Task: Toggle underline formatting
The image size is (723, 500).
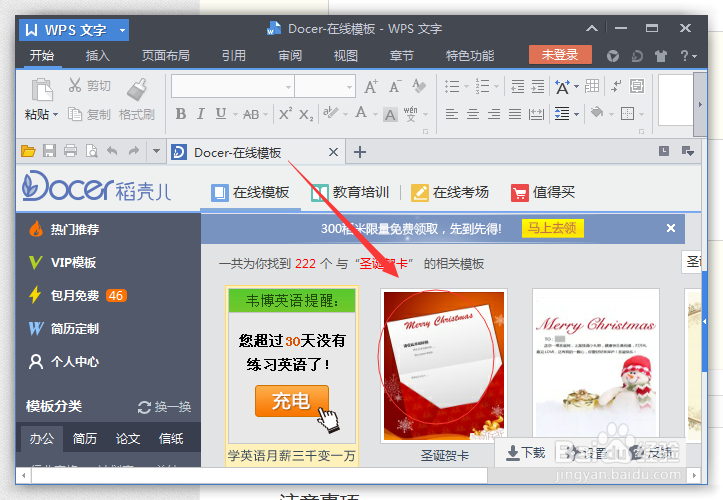Action: click(221, 113)
